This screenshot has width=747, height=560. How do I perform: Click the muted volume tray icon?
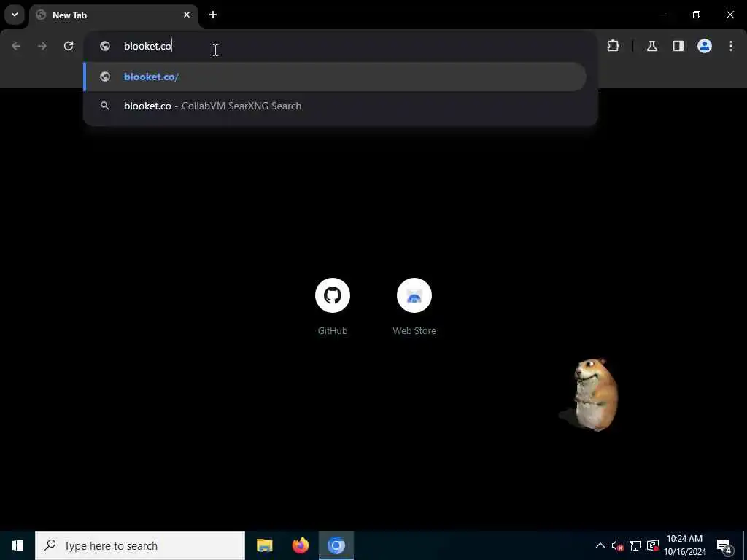(617, 545)
